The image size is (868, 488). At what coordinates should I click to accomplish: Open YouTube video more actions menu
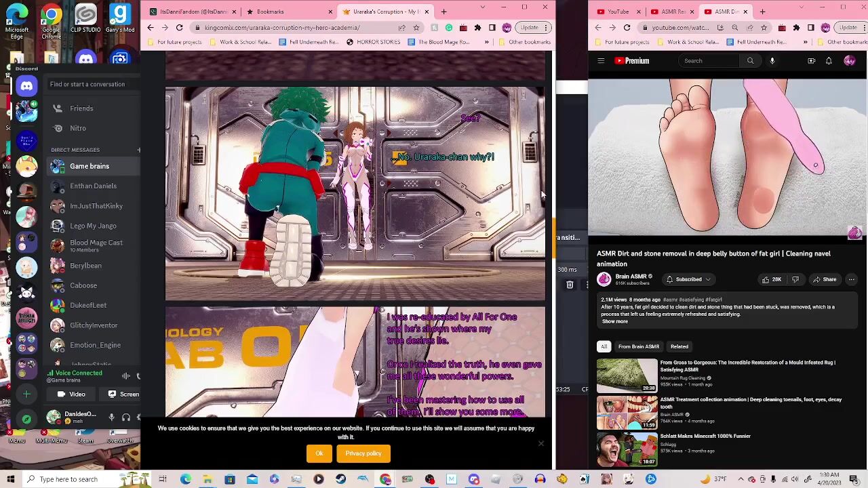tap(851, 279)
